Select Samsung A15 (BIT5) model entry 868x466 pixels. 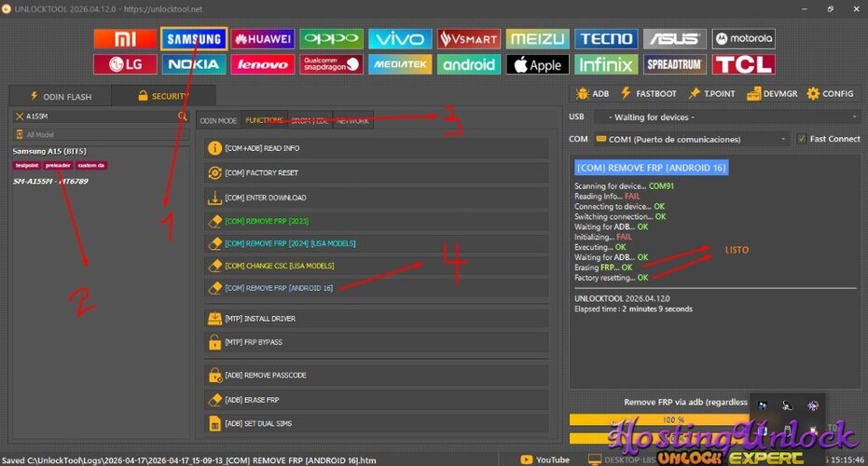(x=49, y=151)
